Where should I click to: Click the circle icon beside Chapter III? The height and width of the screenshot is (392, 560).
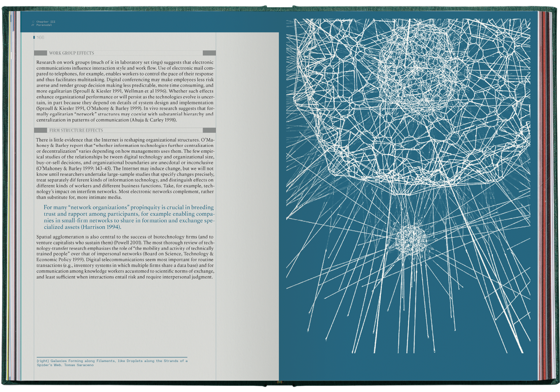pos(33,22)
